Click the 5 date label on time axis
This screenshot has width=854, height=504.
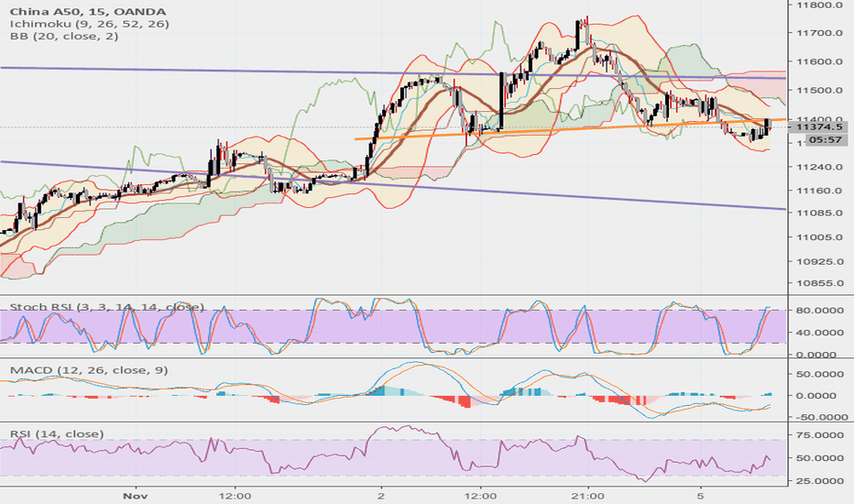coord(701,496)
